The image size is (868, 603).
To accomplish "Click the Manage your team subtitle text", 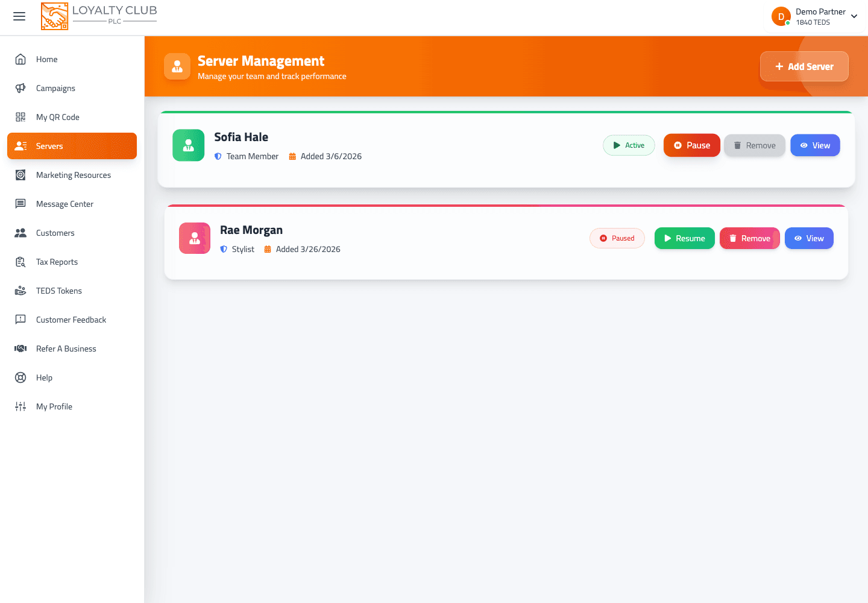I will (x=272, y=76).
